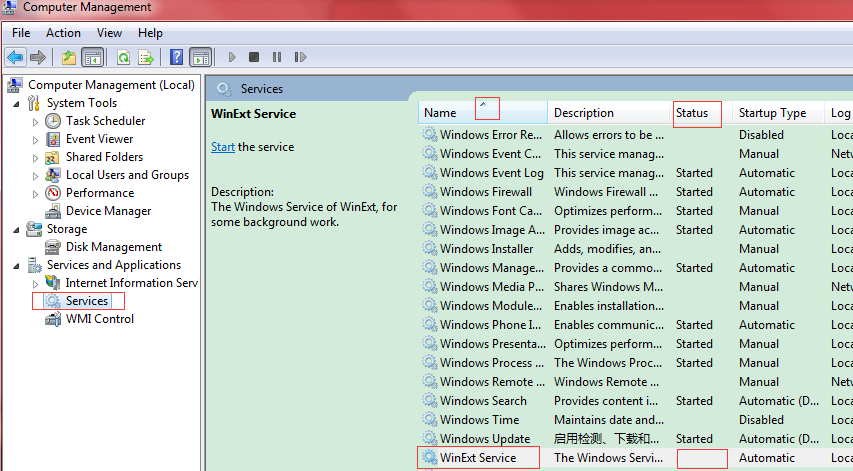Click the Windows Update service gear icon

point(430,438)
